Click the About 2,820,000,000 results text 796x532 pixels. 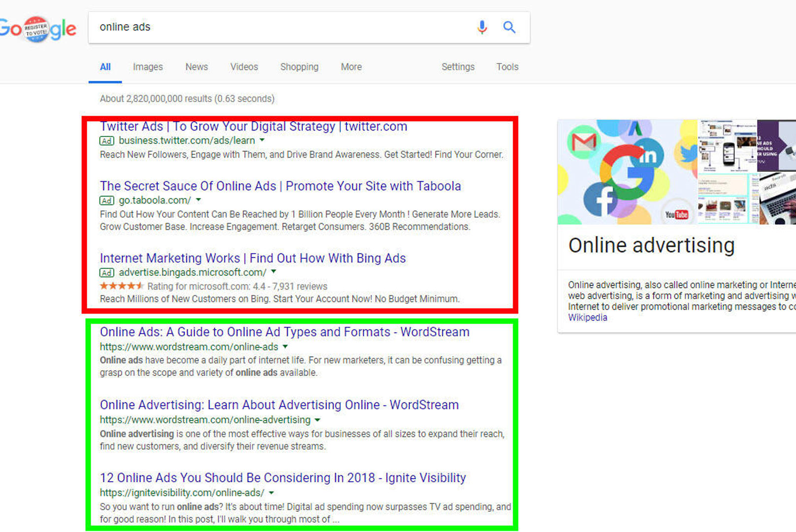click(187, 99)
